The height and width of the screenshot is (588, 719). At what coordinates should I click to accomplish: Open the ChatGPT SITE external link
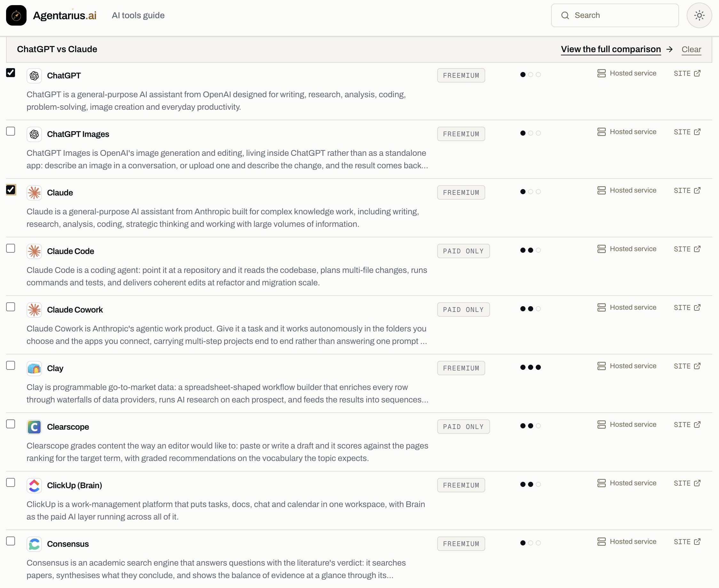click(x=687, y=74)
